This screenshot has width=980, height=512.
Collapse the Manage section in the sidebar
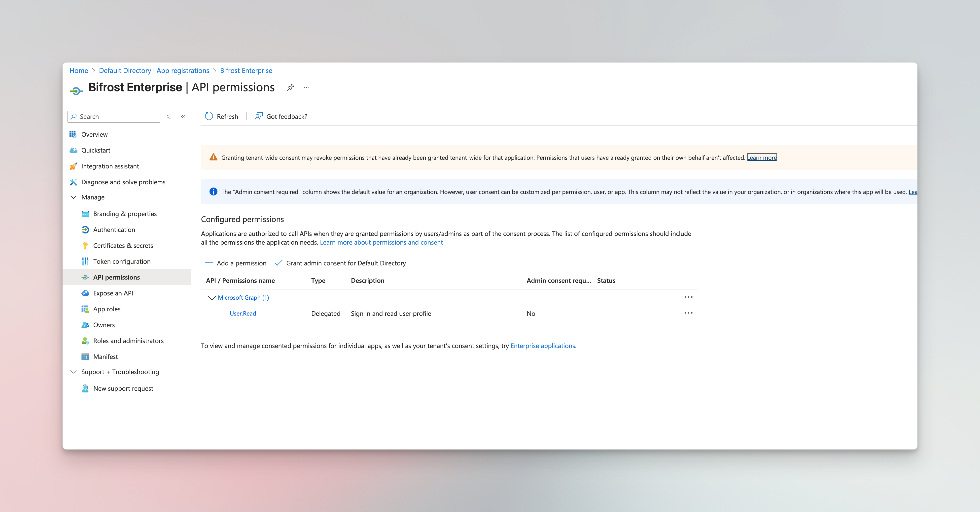[x=73, y=197]
